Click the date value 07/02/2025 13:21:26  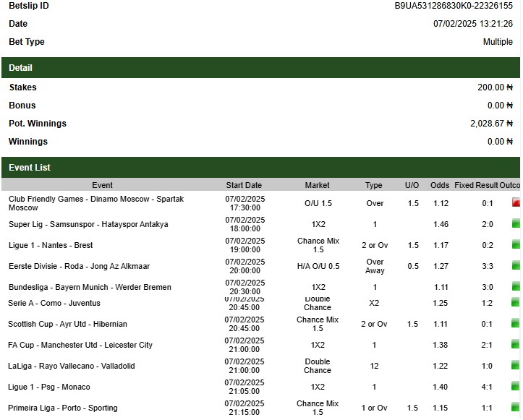click(x=473, y=24)
